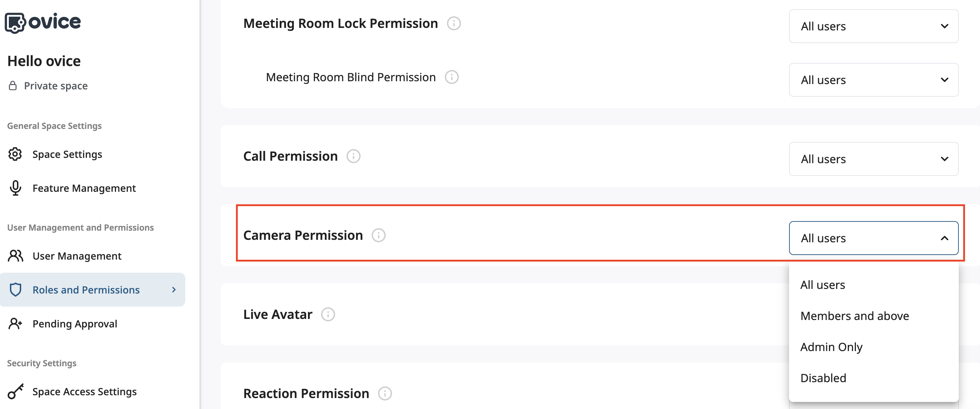Click the info icon beside Camera Permission
Image resolution: width=980 pixels, height=409 pixels.
[x=379, y=235]
